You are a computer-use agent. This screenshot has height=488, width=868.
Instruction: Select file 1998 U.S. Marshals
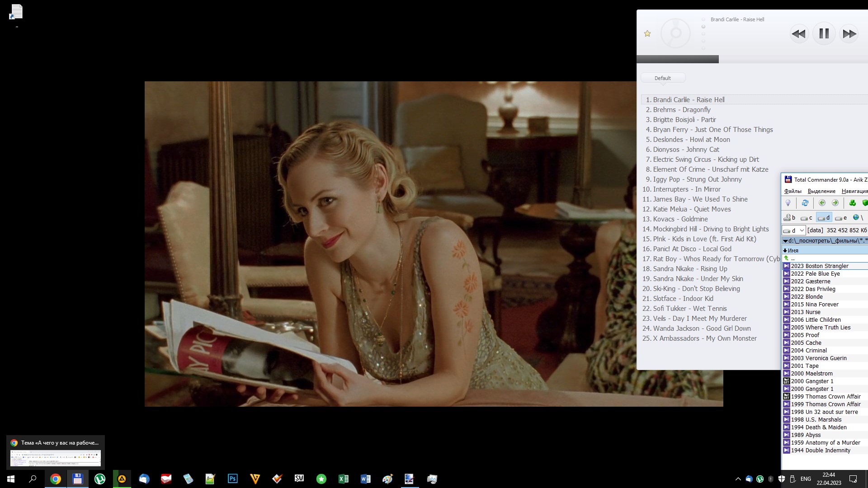825,420
